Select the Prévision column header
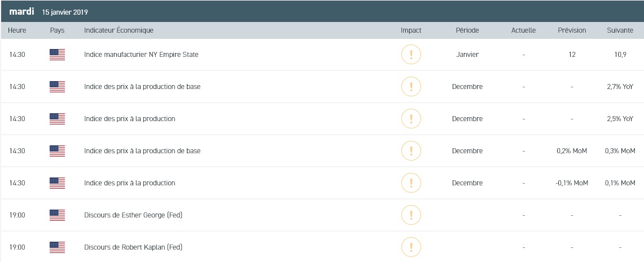644x262 pixels. click(572, 30)
